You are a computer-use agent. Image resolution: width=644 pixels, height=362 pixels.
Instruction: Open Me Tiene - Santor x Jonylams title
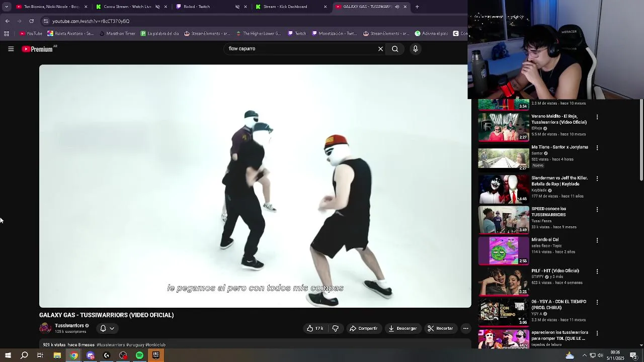click(559, 147)
